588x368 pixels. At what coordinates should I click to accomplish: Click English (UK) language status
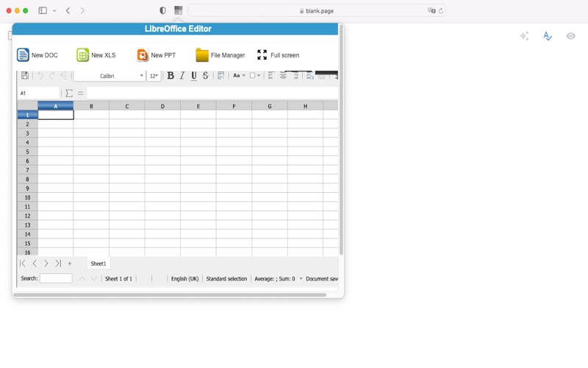185,279
